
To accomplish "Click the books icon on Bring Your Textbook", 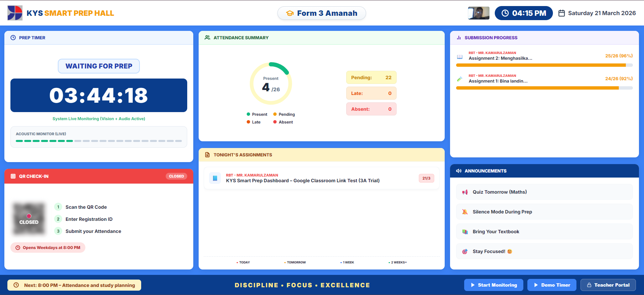I will [x=465, y=232].
